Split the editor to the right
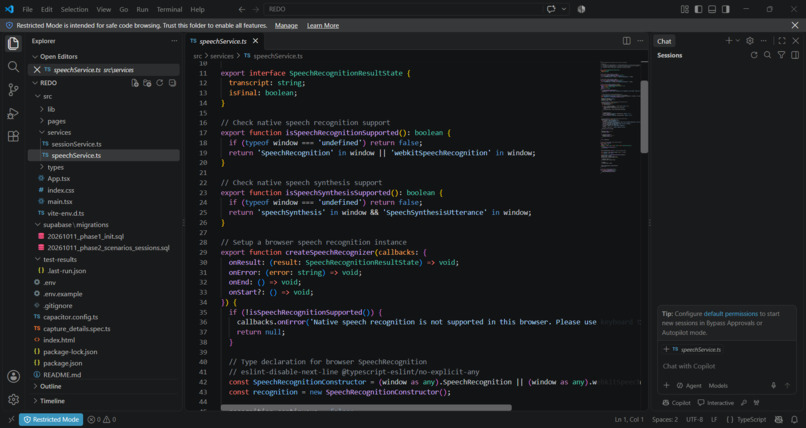 click(627, 41)
